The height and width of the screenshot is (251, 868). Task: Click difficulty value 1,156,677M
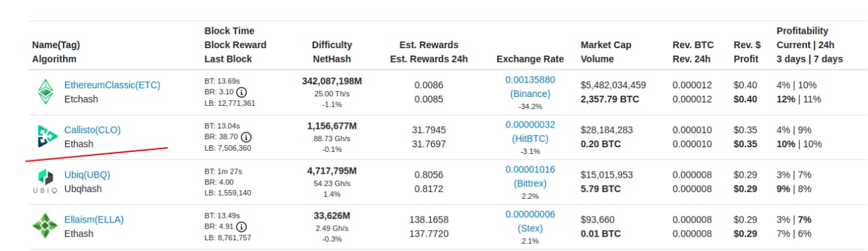pyautogui.click(x=332, y=126)
